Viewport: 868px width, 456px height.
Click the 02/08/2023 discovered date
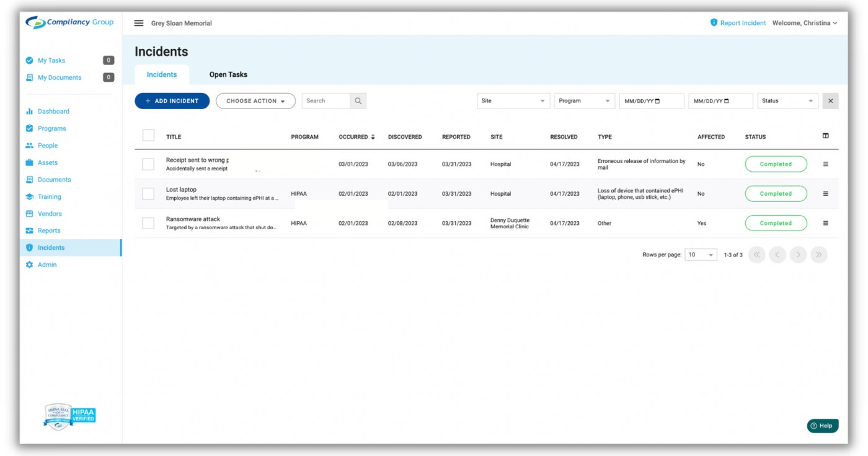402,223
